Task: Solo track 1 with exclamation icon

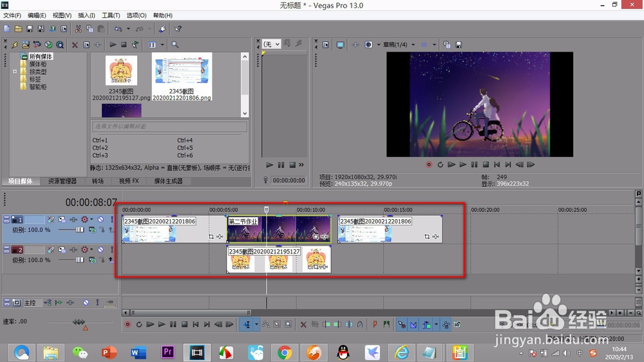Action: coord(111,220)
